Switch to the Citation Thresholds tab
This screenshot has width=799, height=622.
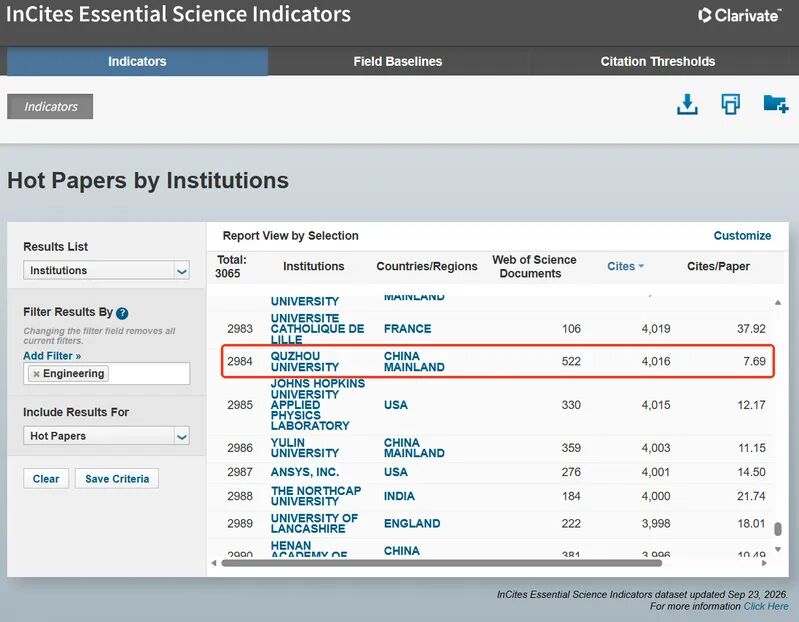coord(657,61)
